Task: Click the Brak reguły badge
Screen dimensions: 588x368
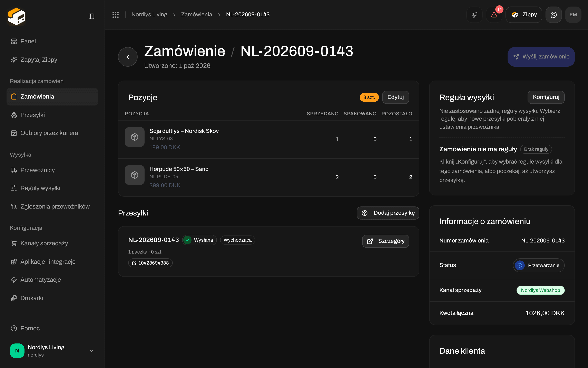Action: point(536,149)
